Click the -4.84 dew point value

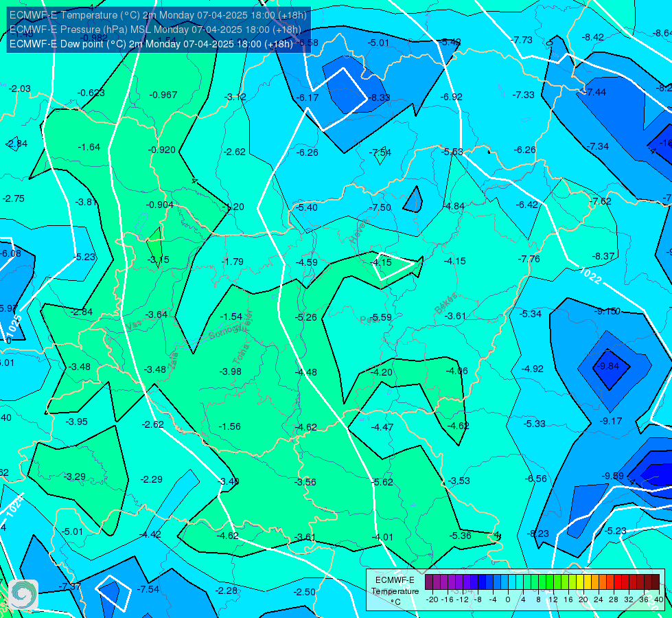(x=454, y=206)
